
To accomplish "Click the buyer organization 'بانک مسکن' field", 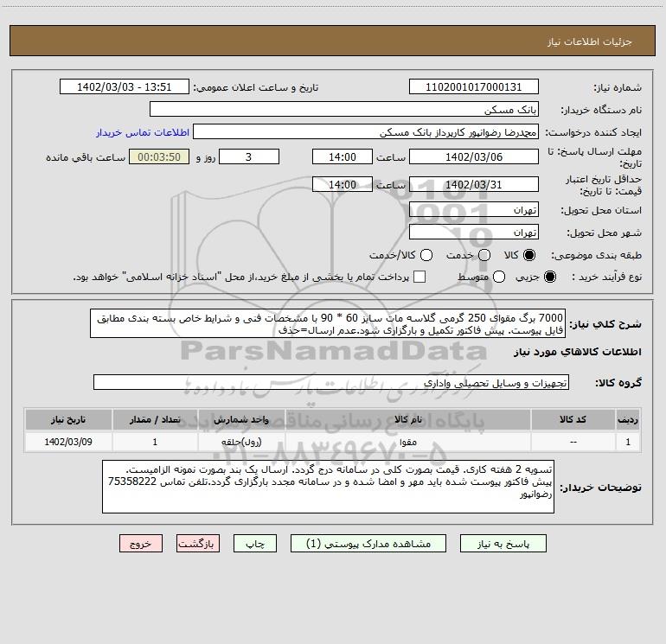I will [x=343, y=110].
